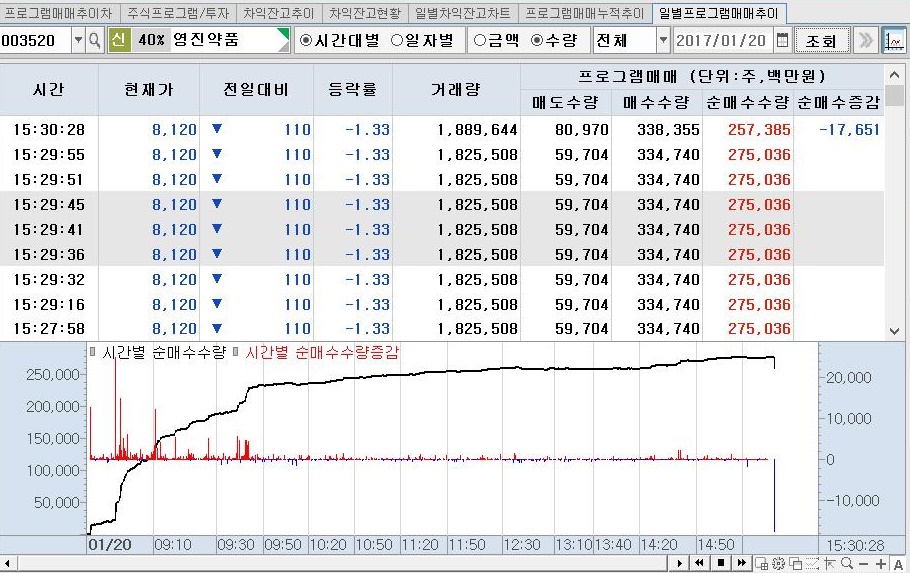Switch to 프로그램매매추이차 tab
The image size is (910, 573).
pos(58,13)
